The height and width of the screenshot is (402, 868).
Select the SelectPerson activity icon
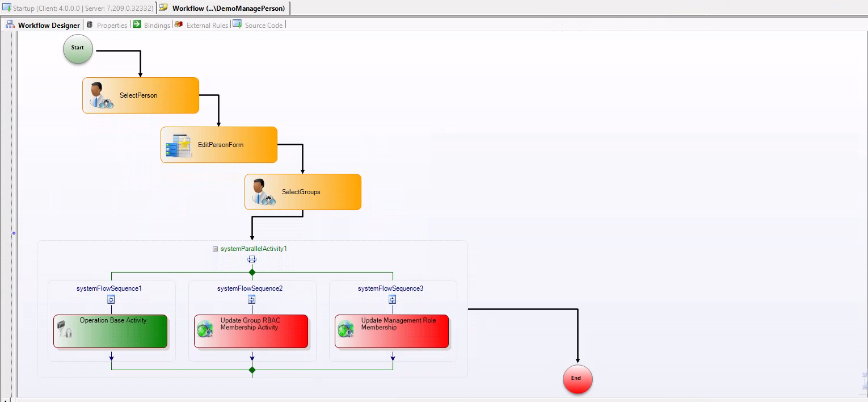101,95
